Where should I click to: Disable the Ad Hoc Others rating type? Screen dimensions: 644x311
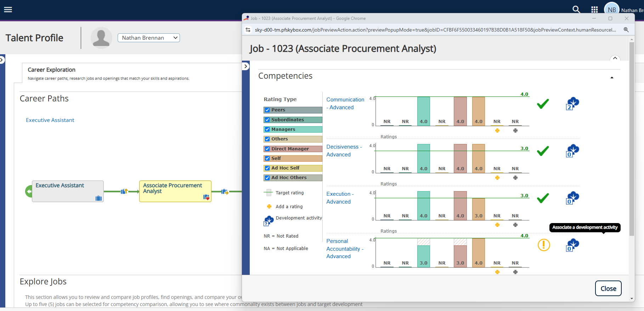tap(267, 178)
